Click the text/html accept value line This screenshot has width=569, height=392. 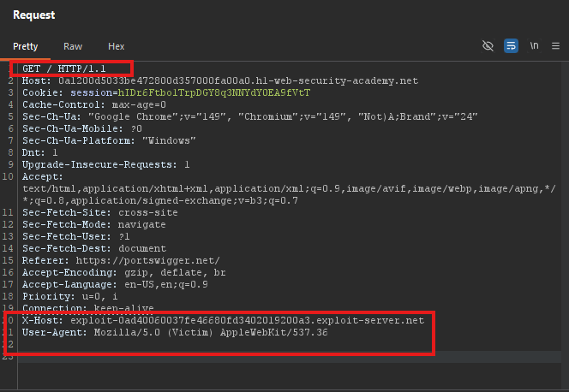(x=289, y=188)
